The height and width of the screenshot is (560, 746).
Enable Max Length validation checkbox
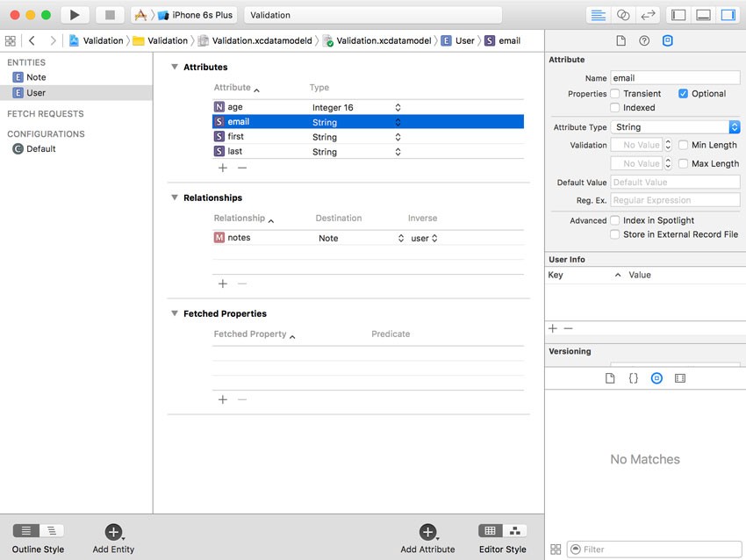(x=683, y=163)
